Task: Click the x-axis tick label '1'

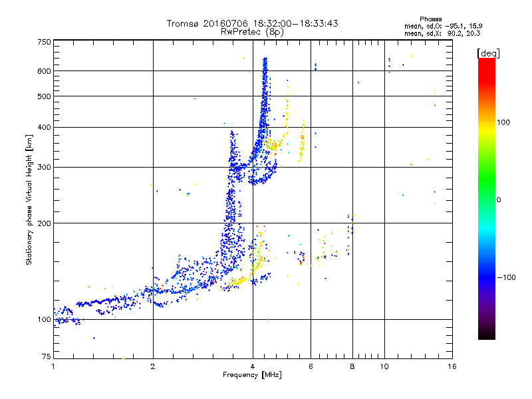Action: tap(53, 366)
